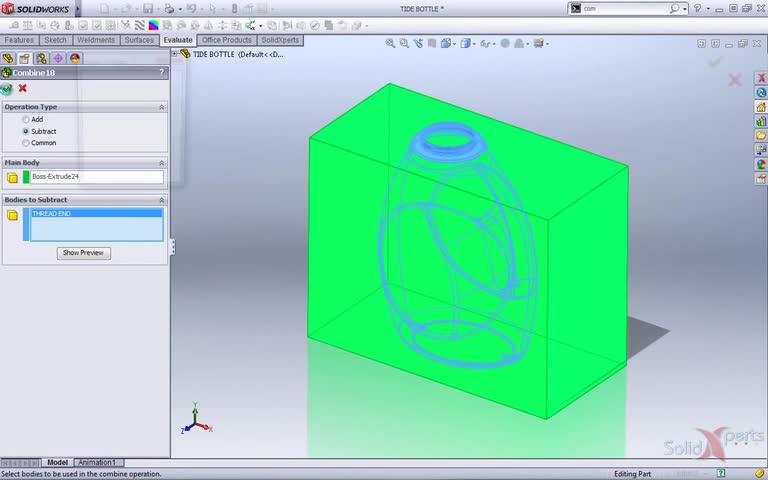Cancel Combine18 with the red X
Viewport: 768px width, 480px height.
(23, 88)
